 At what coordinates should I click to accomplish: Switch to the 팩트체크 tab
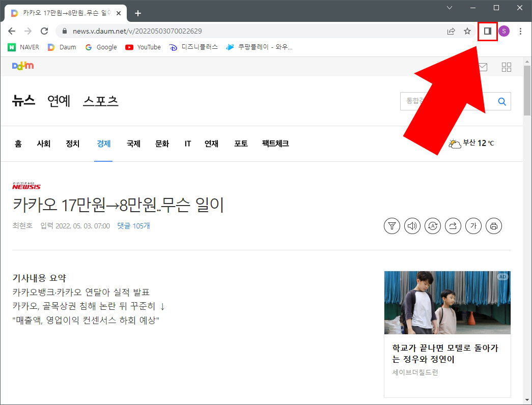pos(275,143)
